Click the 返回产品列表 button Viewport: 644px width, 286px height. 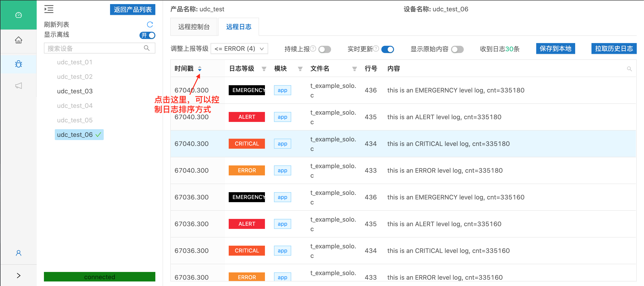tap(132, 10)
